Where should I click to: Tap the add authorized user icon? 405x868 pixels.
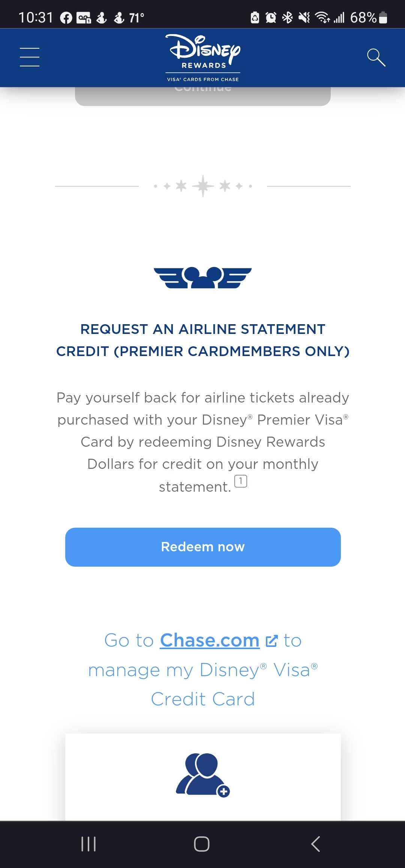pos(203,774)
